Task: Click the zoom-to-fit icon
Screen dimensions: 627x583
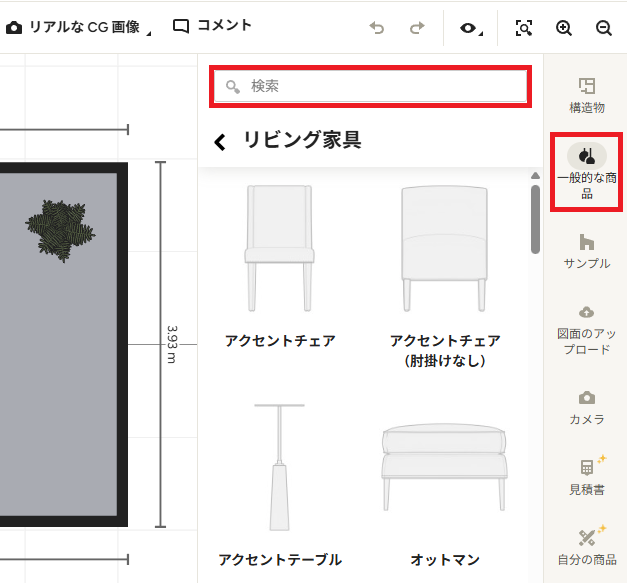Action: pyautogui.click(x=523, y=28)
